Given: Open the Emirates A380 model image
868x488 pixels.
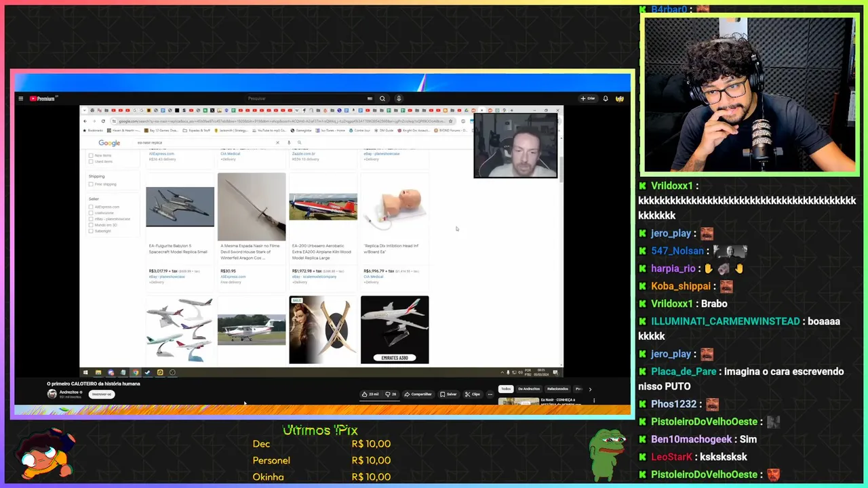Looking at the screenshot, I should click(395, 329).
